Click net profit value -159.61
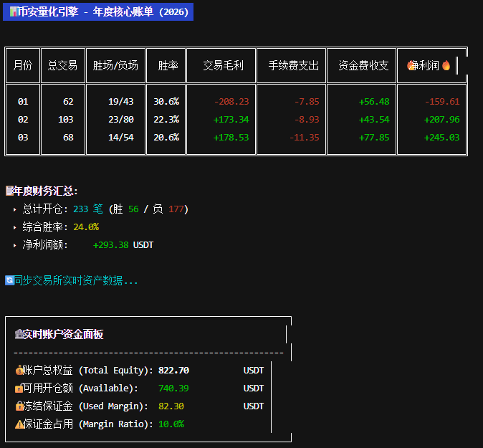 [442, 101]
